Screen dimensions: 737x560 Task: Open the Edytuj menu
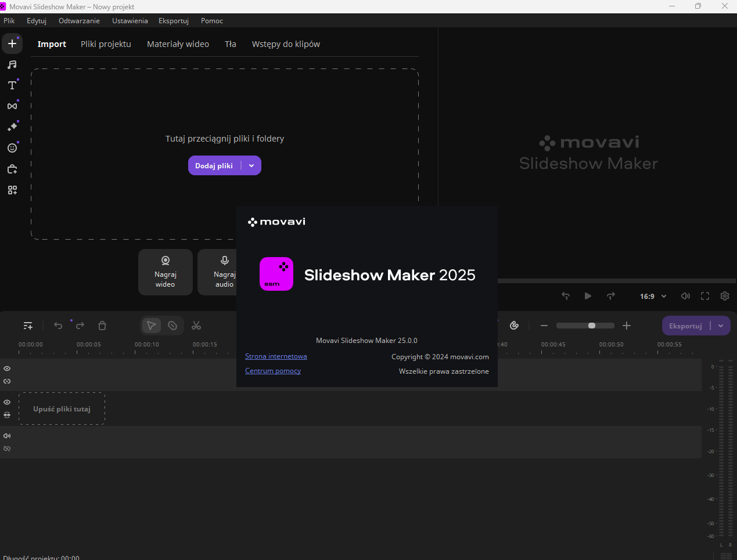point(37,20)
